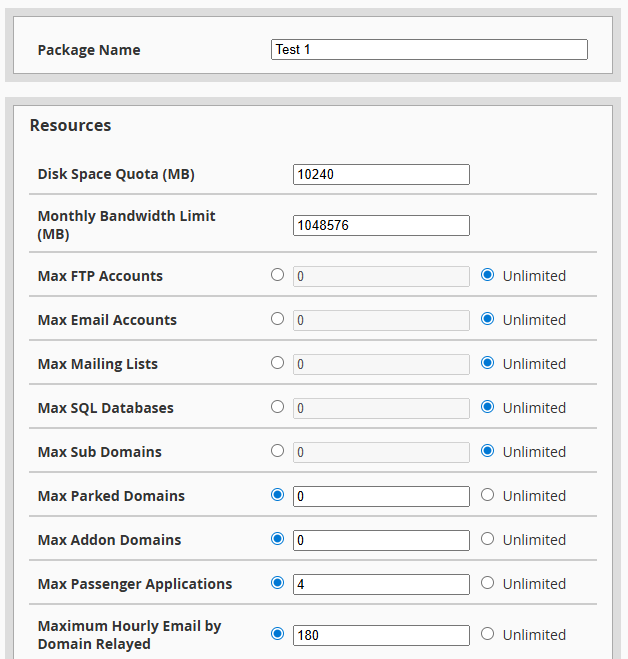Select Unlimited radio for Max Sub Domains
Screen dimensions: 628x659
487,451
